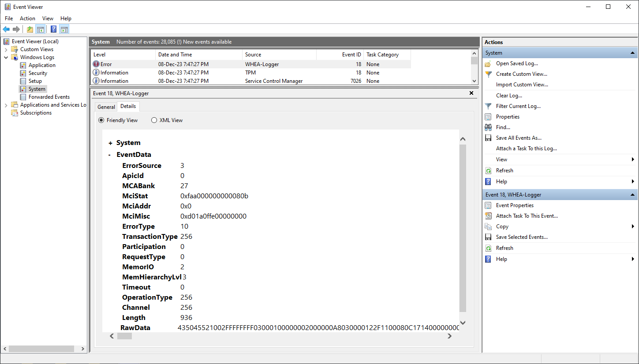This screenshot has height=364, width=639.
Task: Select the Details tab
Action: point(128,107)
